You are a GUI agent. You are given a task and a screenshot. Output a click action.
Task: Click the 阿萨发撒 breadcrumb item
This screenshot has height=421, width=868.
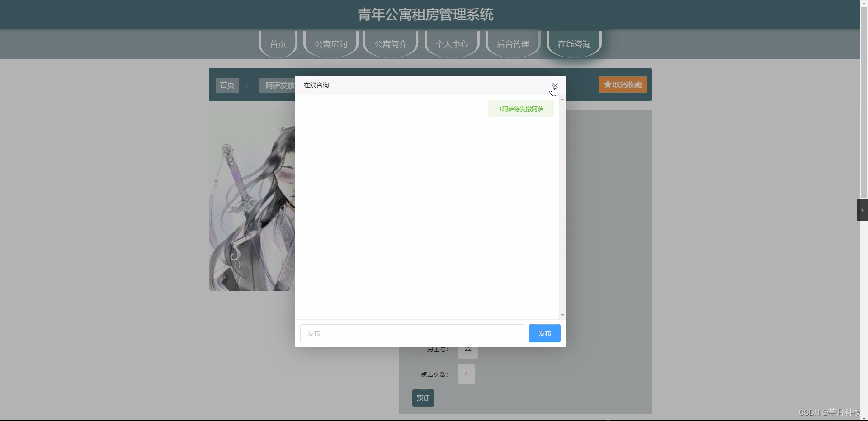click(x=276, y=85)
